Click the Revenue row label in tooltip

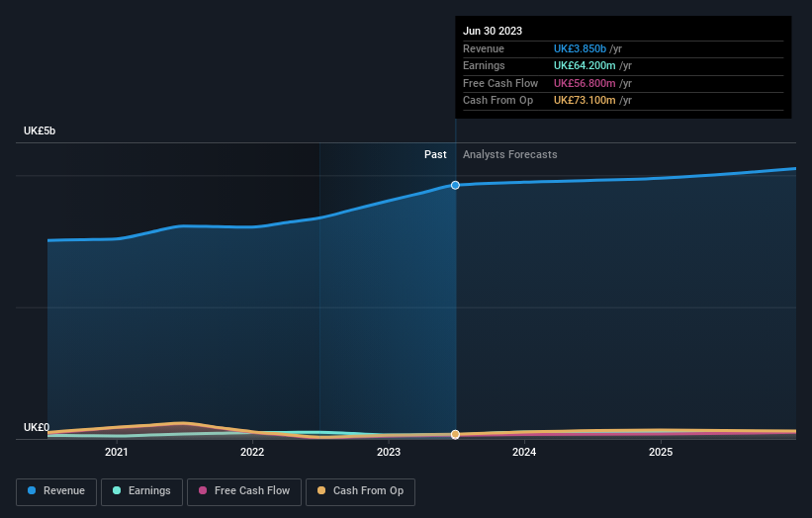[484, 48]
